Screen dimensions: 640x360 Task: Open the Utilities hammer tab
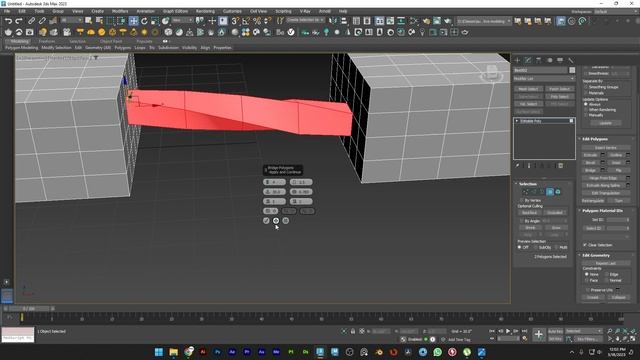point(571,60)
